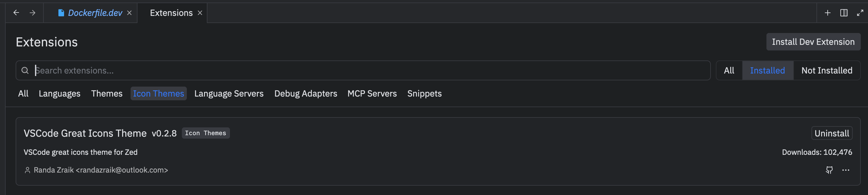The height and width of the screenshot is (195, 868).
Task: Show All extensions filter
Action: tap(729, 71)
